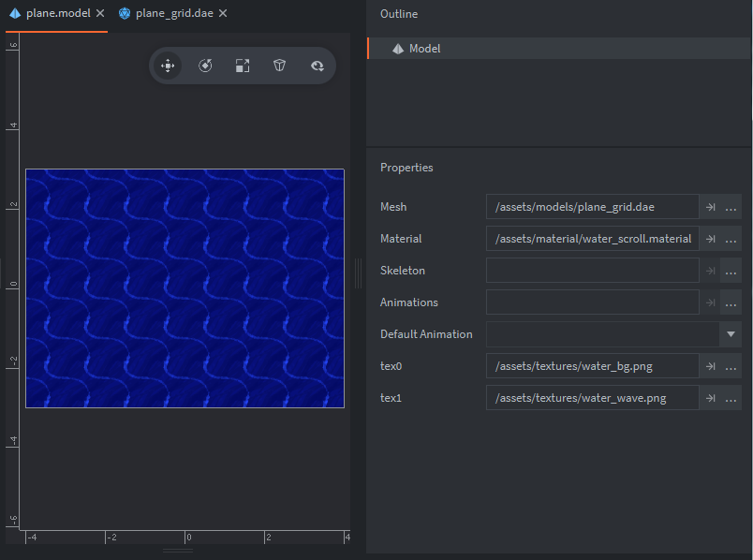Expand the Default Animation dropdown
The height and width of the screenshot is (560, 753).
pos(731,334)
